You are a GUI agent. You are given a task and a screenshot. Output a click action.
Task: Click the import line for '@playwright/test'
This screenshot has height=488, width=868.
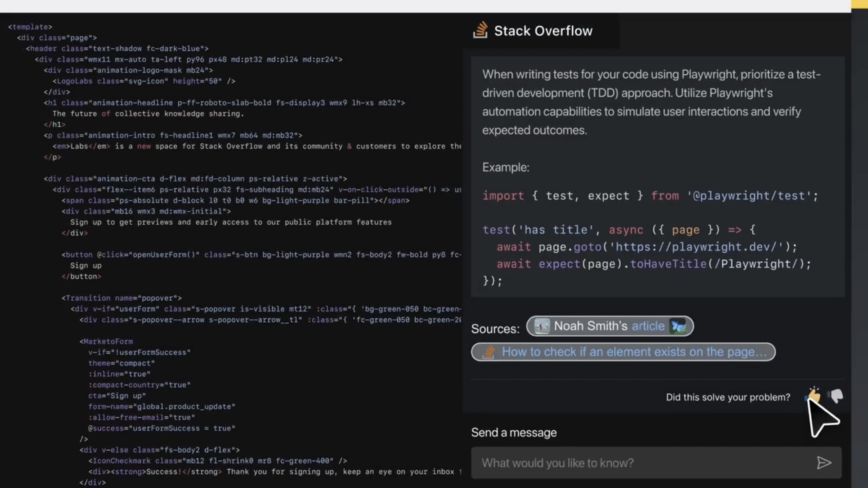point(650,195)
